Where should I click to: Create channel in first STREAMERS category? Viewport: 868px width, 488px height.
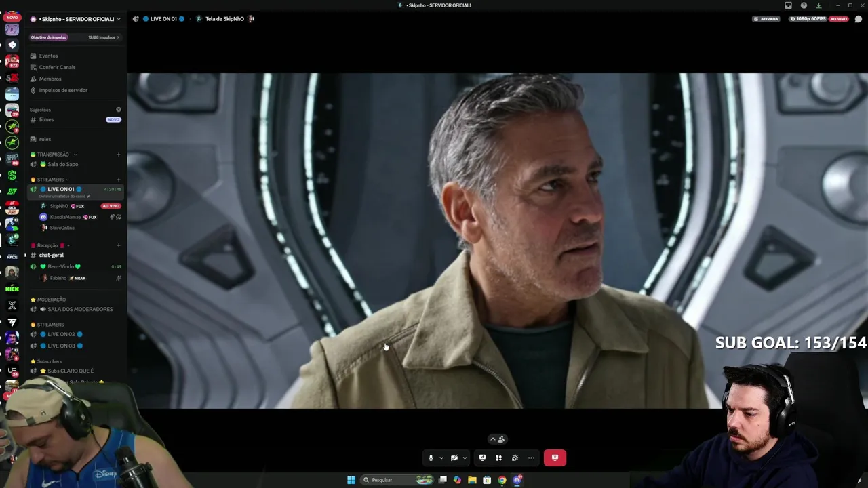click(119, 180)
